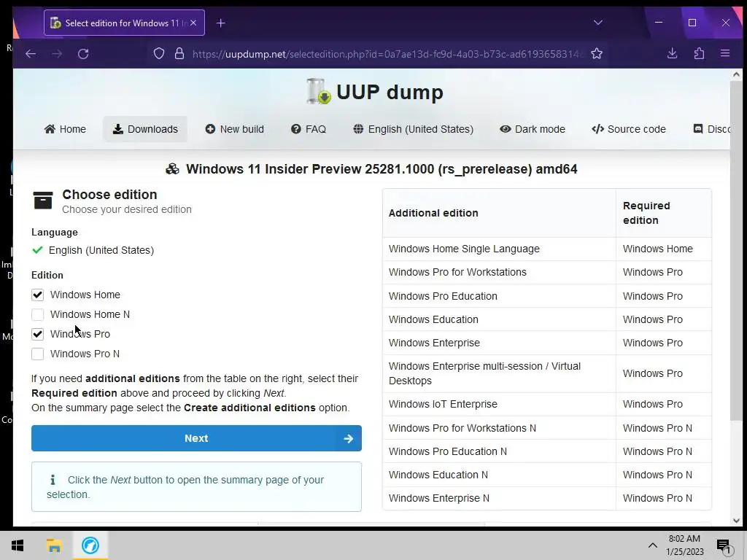Uncheck the Windows Home checkbox
Viewport: 747px width, 560px height.
[38, 295]
